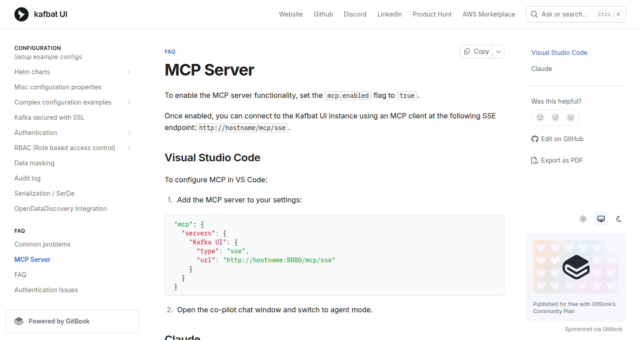Click the GitBook logo in sponsor card

pyautogui.click(x=576, y=267)
